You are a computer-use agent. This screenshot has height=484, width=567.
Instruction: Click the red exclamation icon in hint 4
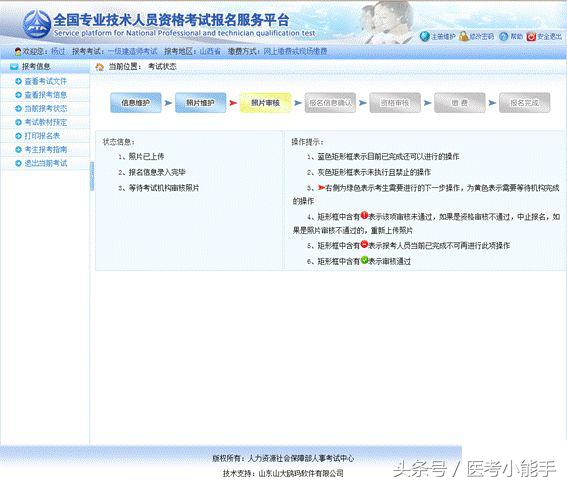pyautogui.click(x=364, y=215)
